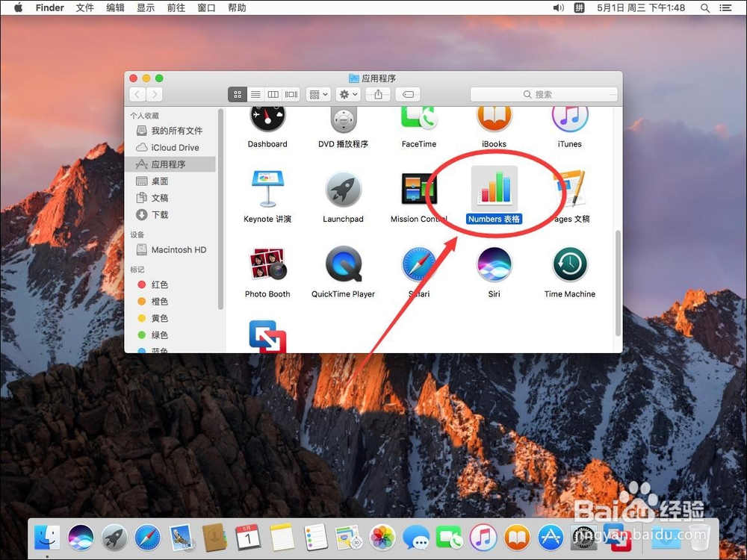Select the Keynote 讲演 app icon
The height and width of the screenshot is (560, 747).
[267, 188]
